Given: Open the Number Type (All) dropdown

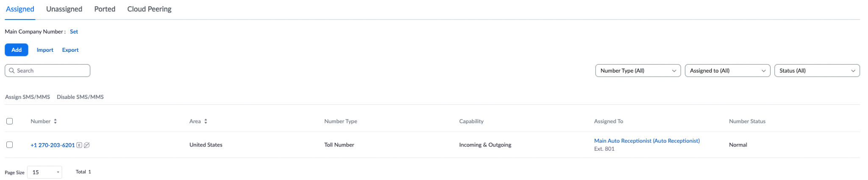Looking at the screenshot, I should click(x=638, y=70).
